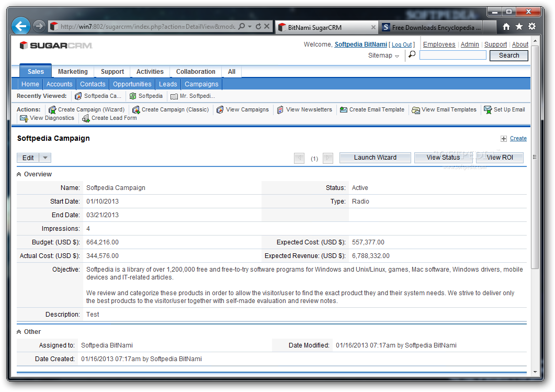This screenshot has height=392, width=555.
Task: Click the View Newsletters icon
Action: pyautogui.click(x=280, y=110)
